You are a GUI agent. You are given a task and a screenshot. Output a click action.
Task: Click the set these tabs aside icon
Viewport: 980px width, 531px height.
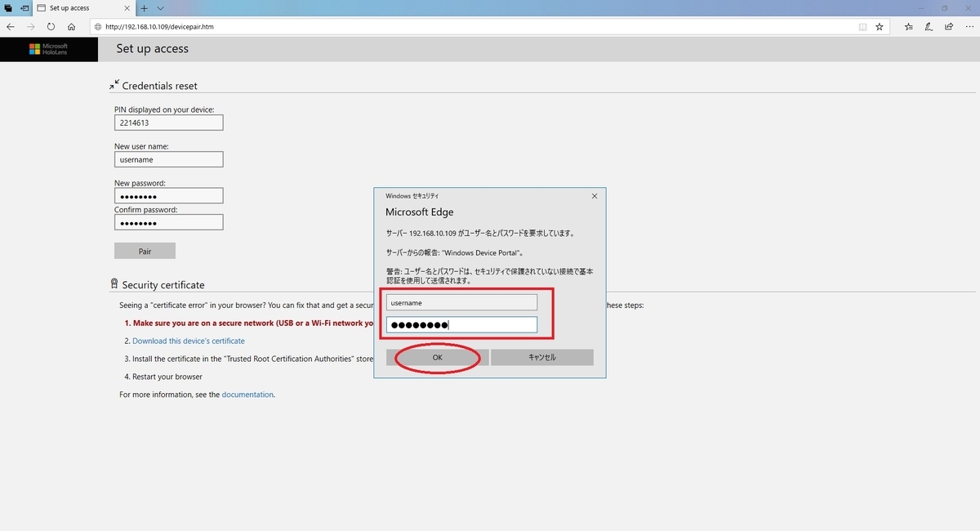[x=24, y=7]
